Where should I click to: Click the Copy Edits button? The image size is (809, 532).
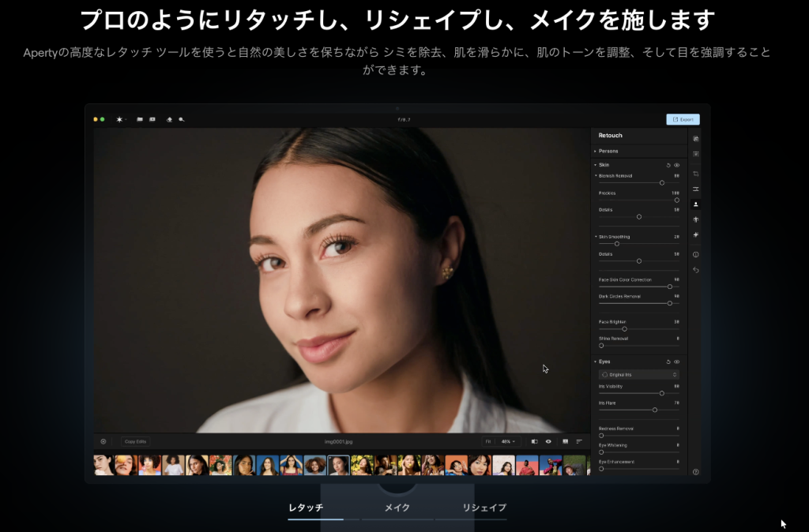click(x=135, y=441)
